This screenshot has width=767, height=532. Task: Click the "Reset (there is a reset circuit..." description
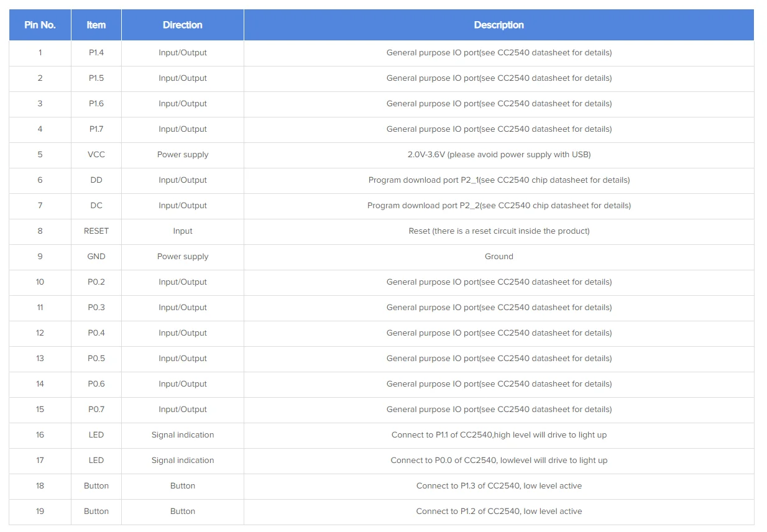[499, 231]
